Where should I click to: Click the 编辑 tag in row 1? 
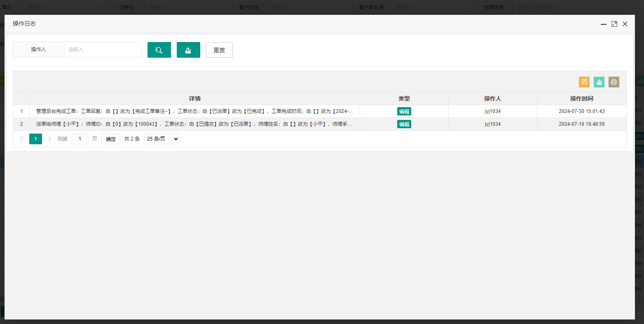[404, 111]
